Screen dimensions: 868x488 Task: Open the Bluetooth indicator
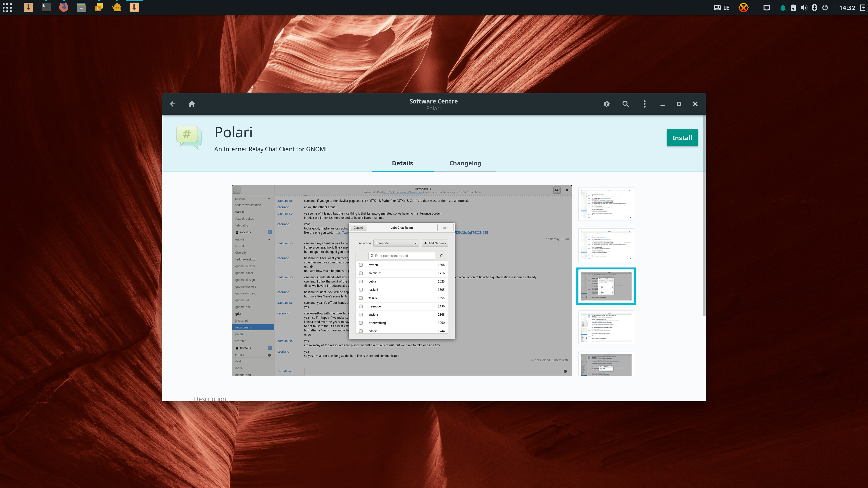coord(814,8)
